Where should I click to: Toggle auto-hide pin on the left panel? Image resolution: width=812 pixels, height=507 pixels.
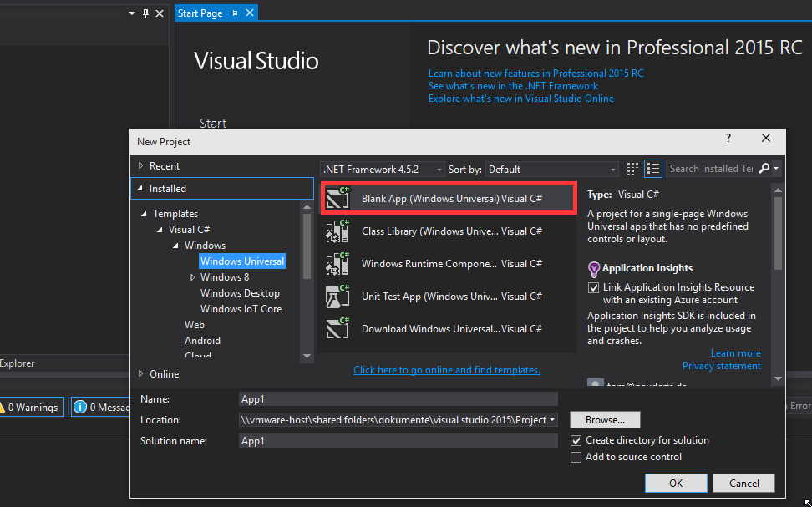tap(145, 13)
